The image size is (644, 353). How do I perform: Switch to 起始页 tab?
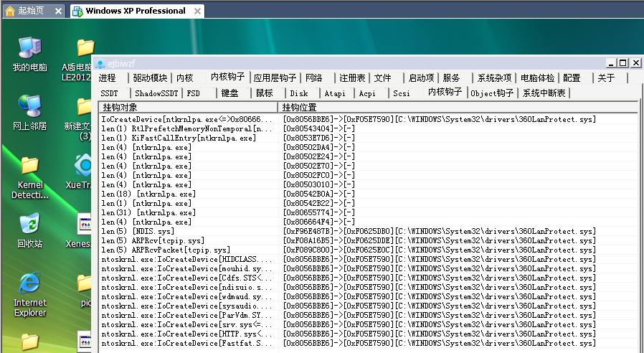tap(34, 11)
